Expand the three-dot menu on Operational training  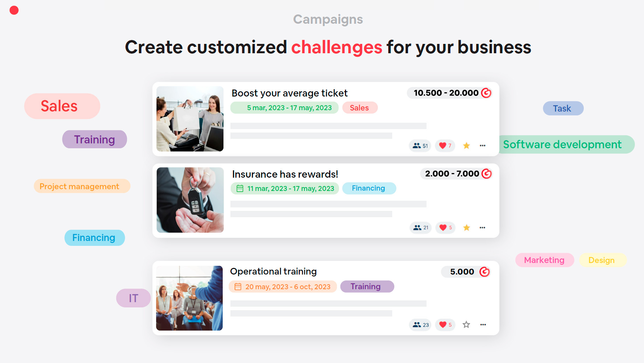click(483, 325)
